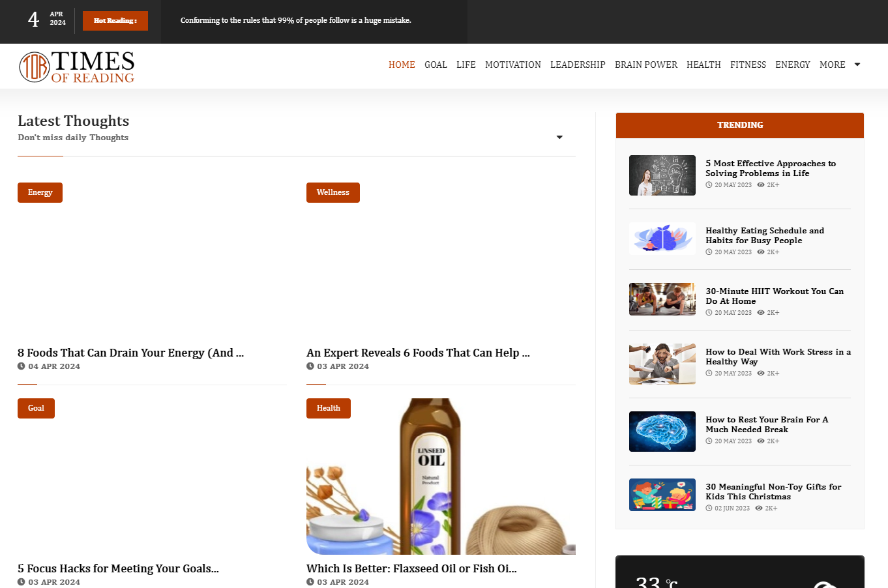Viewport: 888px width, 588px height.
Task: Select the Goal category badge
Action: tap(36, 408)
